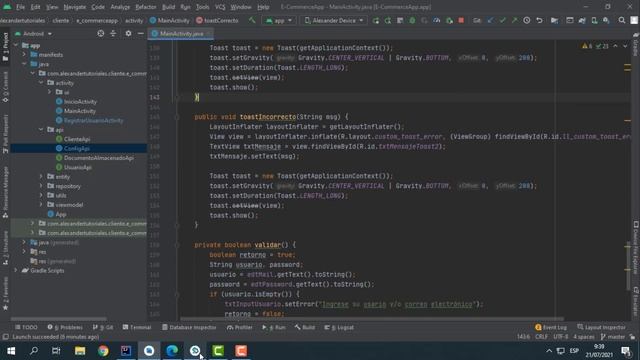The image size is (640, 360).
Task: Collapse the api package
Action: point(41,129)
